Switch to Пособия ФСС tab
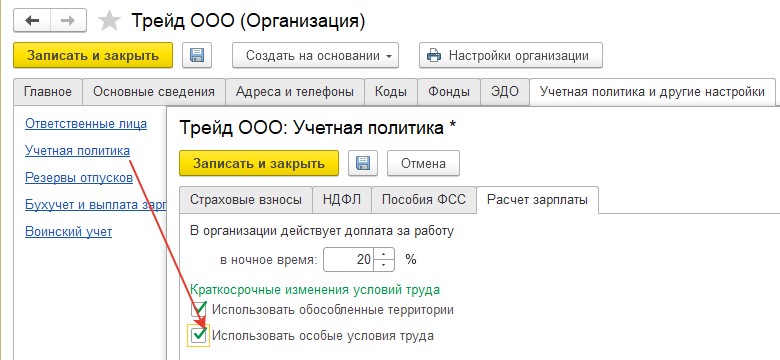The image size is (780, 360). 424,199
